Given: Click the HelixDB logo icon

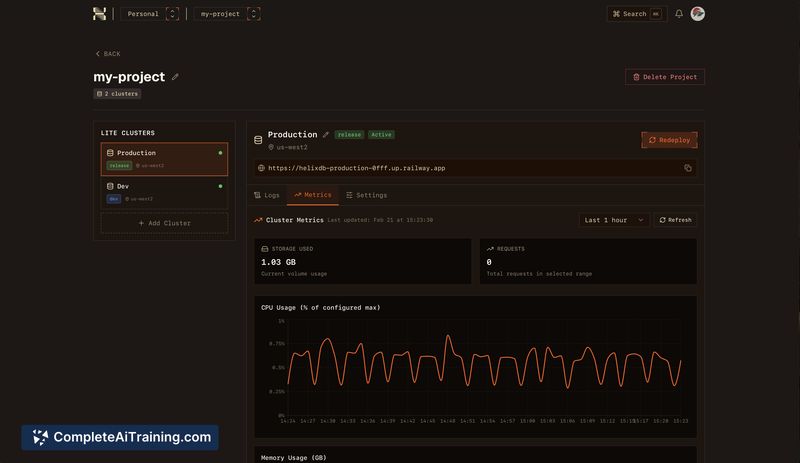Looking at the screenshot, I should 99,14.
